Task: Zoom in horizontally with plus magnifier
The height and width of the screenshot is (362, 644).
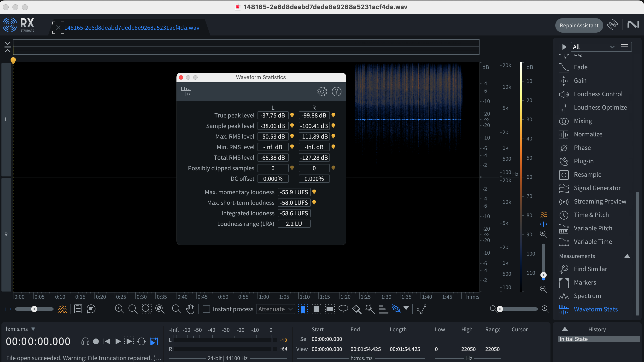Action: pos(545,309)
